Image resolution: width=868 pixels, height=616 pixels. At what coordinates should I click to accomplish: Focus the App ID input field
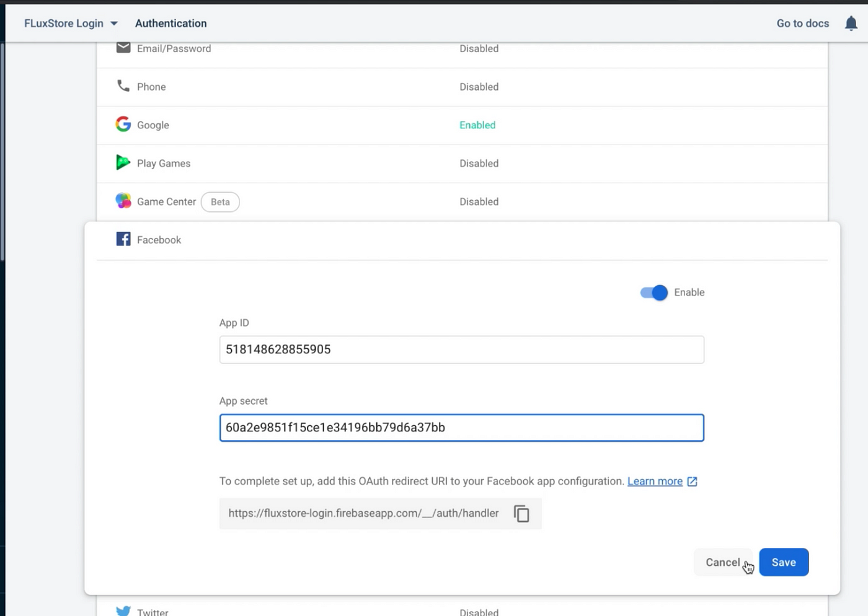(461, 350)
